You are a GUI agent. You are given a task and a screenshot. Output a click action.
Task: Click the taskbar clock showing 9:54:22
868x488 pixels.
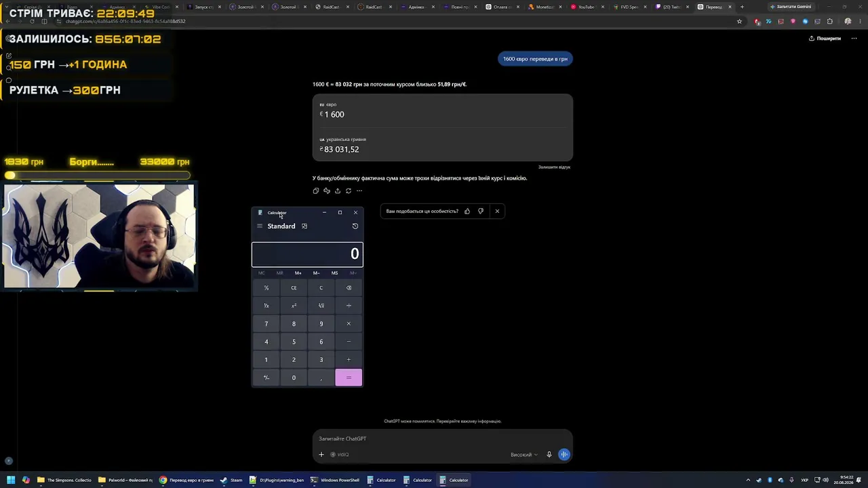pos(844,480)
